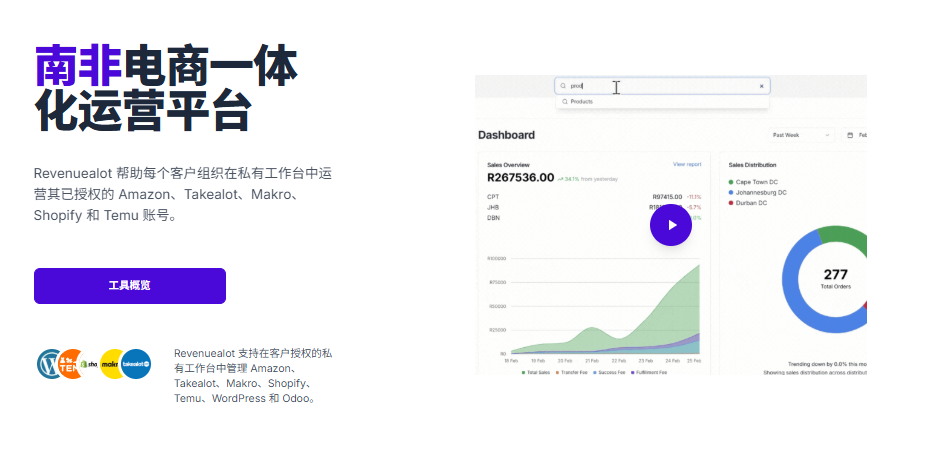Image resolution: width=943 pixels, height=465 pixels.
Task: Click the JHB row label
Action: (493, 207)
